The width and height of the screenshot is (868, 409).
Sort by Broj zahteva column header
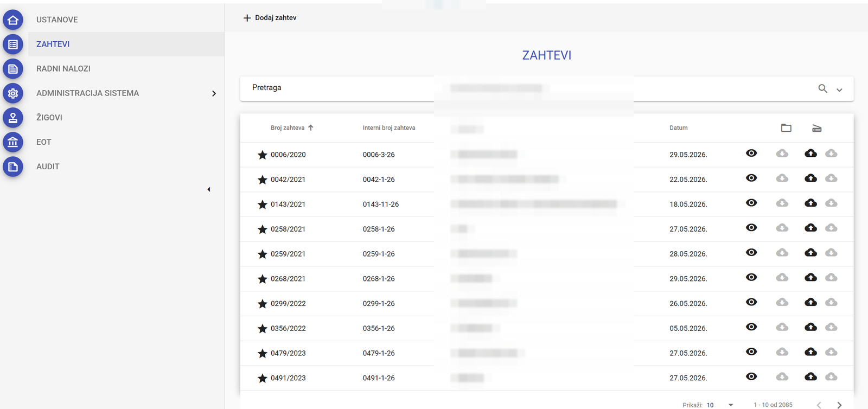point(288,128)
